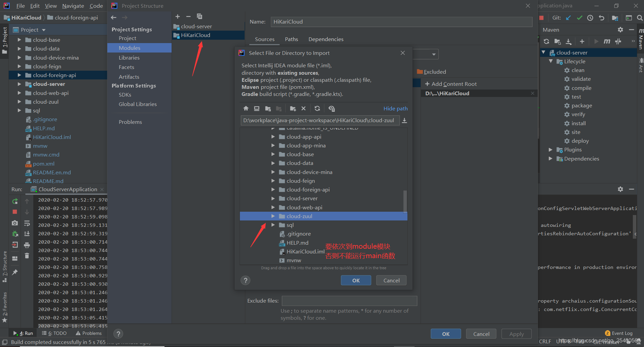Click the Exclude files input field
Viewport: 644px width, 347px height.
point(349,301)
